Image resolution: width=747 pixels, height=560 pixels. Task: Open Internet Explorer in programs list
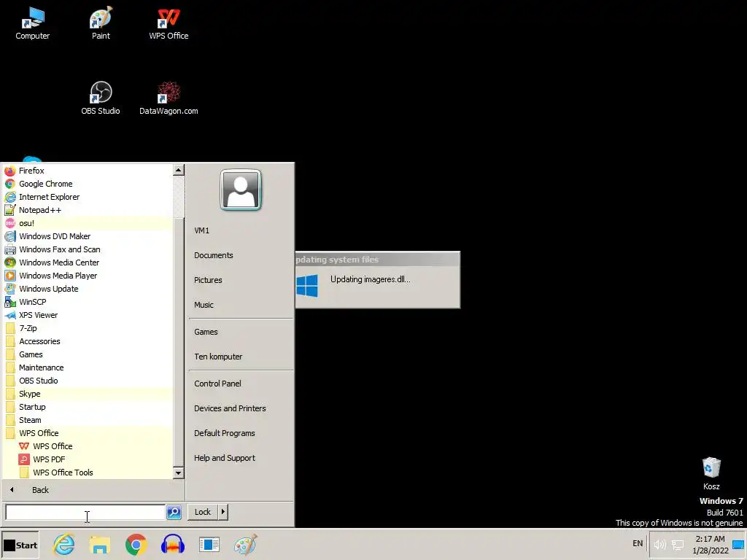click(49, 197)
